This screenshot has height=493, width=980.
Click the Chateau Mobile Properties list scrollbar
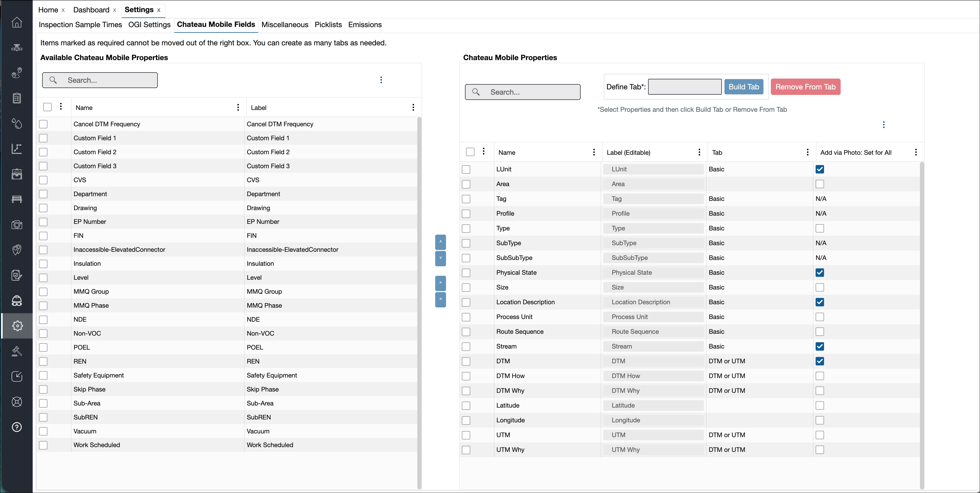pos(922,325)
